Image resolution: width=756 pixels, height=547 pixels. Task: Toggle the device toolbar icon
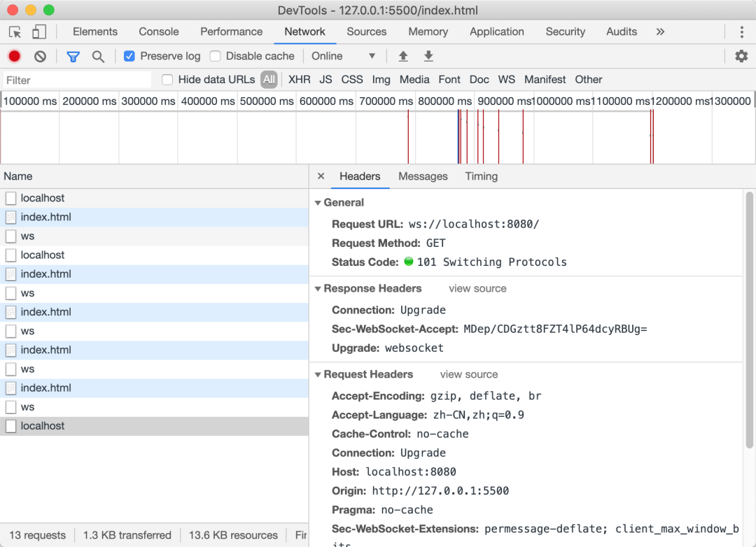(x=39, y=31)
